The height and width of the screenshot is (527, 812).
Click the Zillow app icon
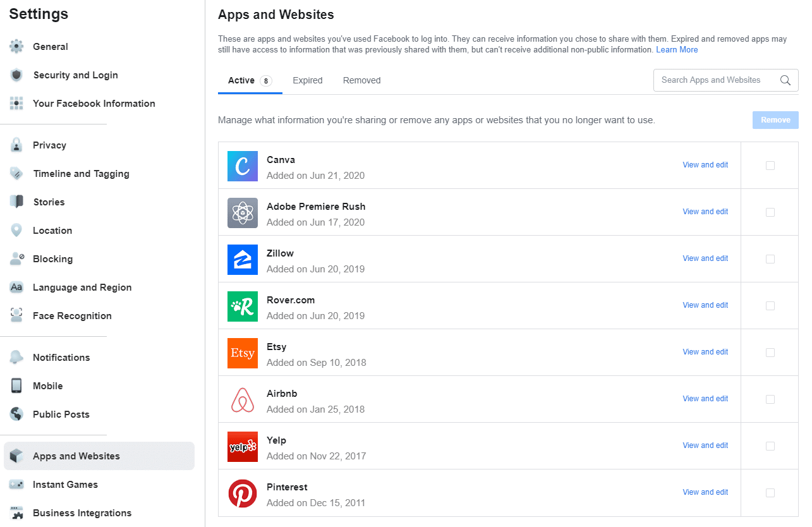coord(243,260)
